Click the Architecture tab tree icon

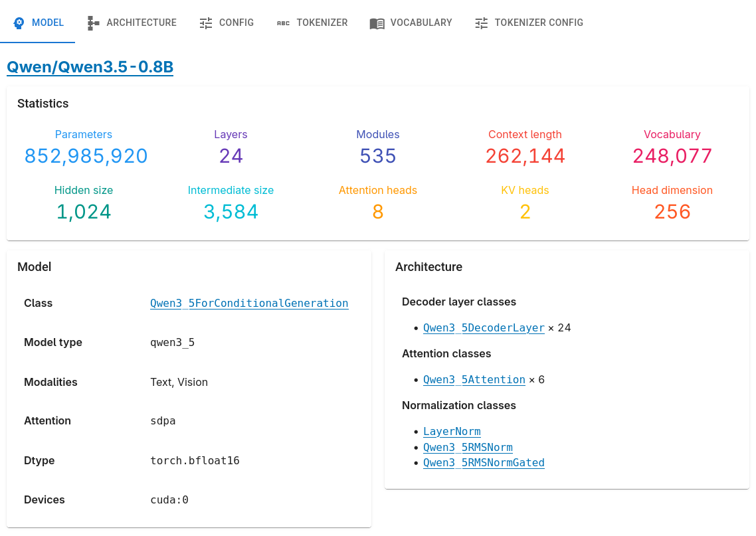(x=93, y=23)
